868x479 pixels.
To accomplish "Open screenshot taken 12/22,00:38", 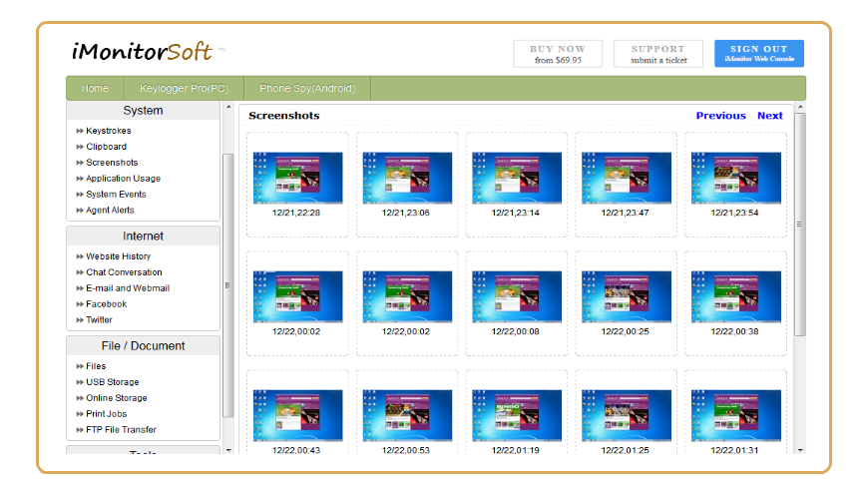I will pyautogui.click(x=736, y=296).
